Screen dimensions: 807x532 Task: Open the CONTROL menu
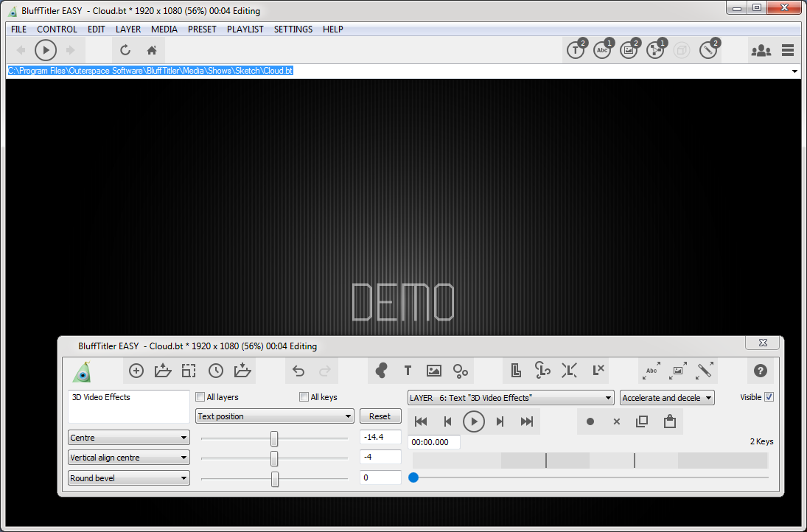[57, 29]
